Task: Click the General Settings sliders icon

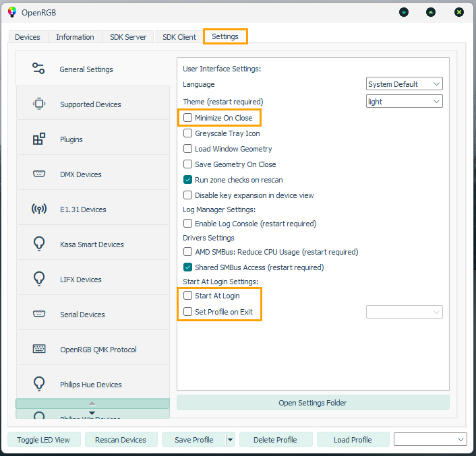Action: click(x=38, y=69)
